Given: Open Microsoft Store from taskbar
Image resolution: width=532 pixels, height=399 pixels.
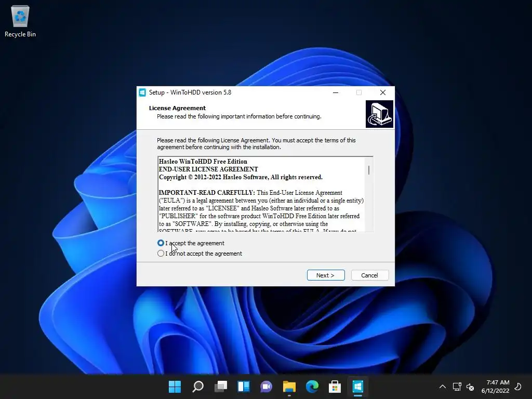Looking at the screenshot, I should (335, 387).
